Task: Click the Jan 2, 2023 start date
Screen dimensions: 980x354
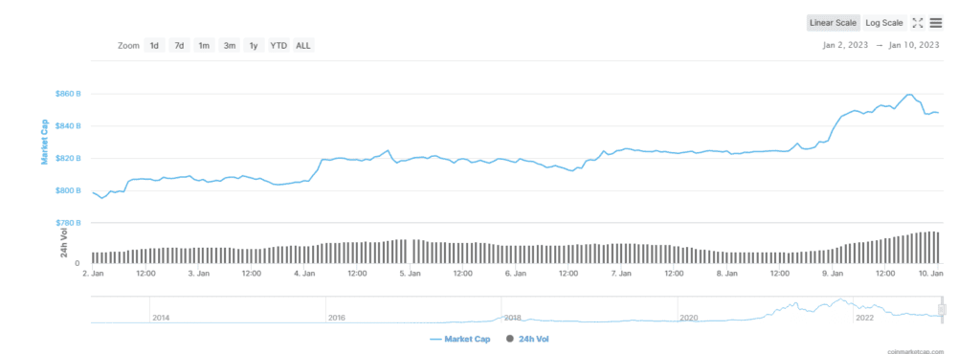Action: click(845, 45)
